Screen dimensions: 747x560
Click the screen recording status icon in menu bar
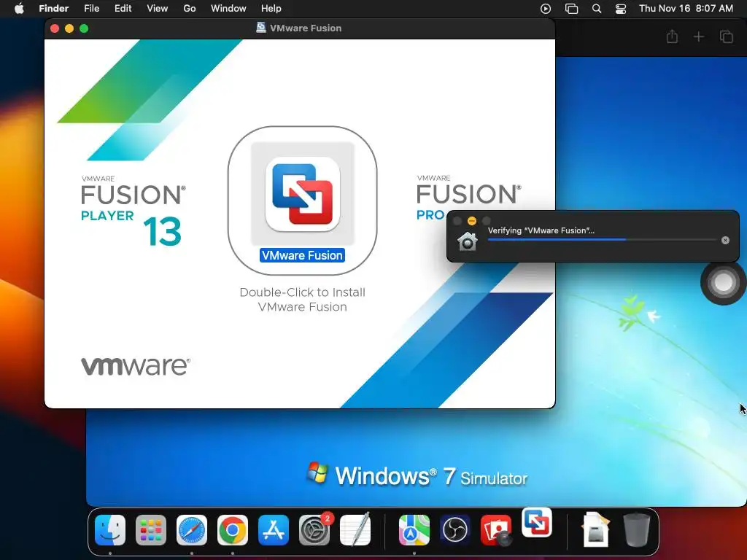(546, 9)
